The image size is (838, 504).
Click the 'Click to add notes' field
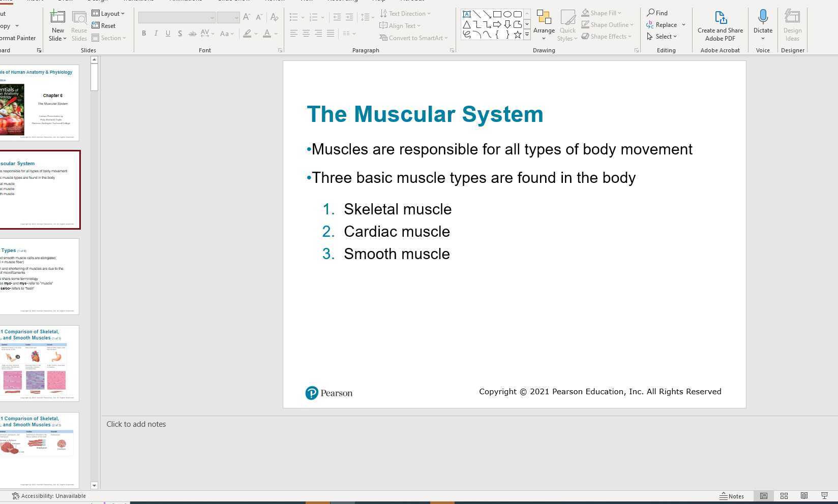136,424
